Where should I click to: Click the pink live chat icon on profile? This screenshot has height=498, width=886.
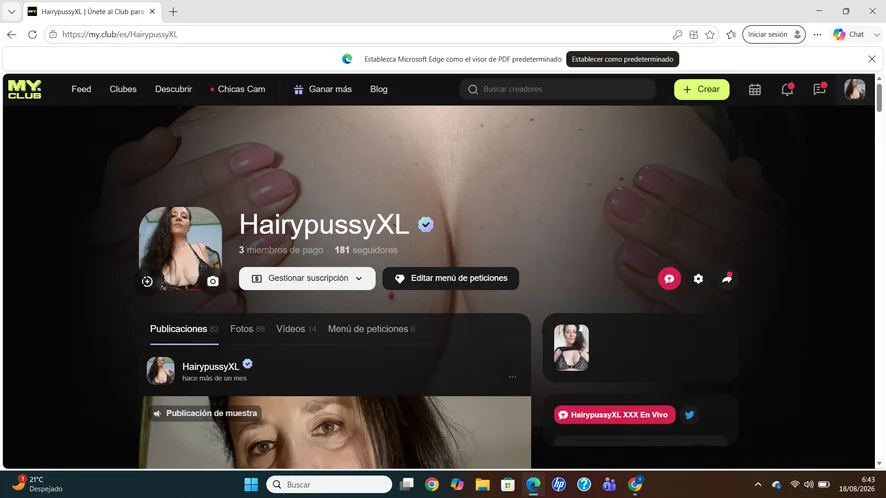pos(669,279)
